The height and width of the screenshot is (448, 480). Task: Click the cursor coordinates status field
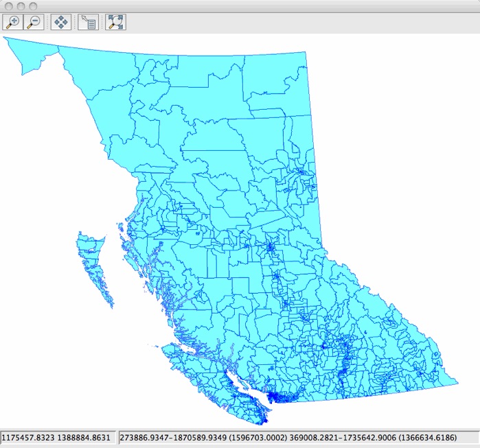click(58, 438)
